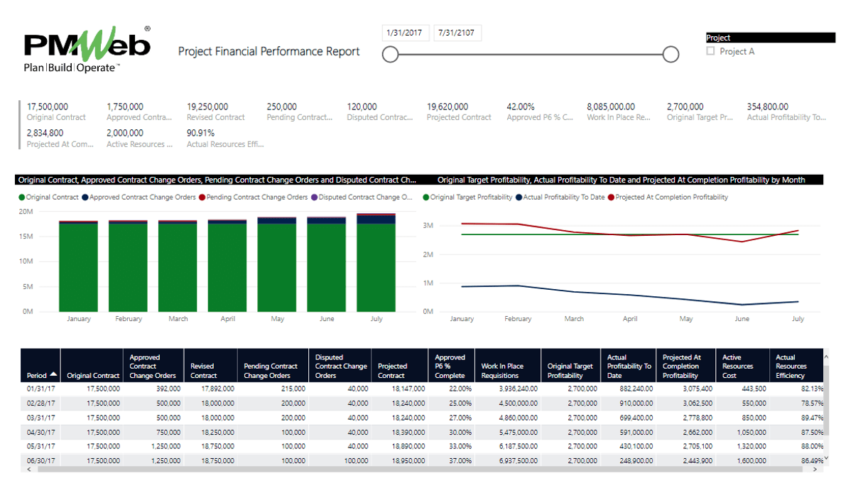Sort by Work In Place Requisitions header

click(509, 366)
